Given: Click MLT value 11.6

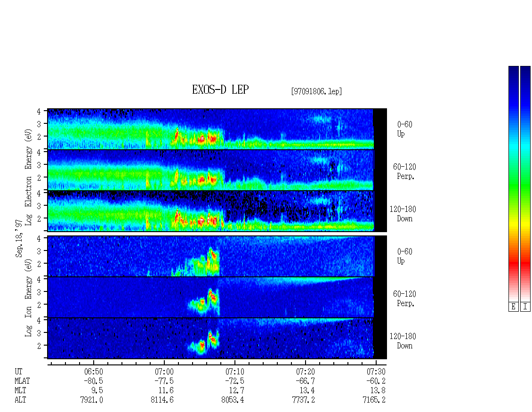Looking at the screenshot, I should [166, 390].
